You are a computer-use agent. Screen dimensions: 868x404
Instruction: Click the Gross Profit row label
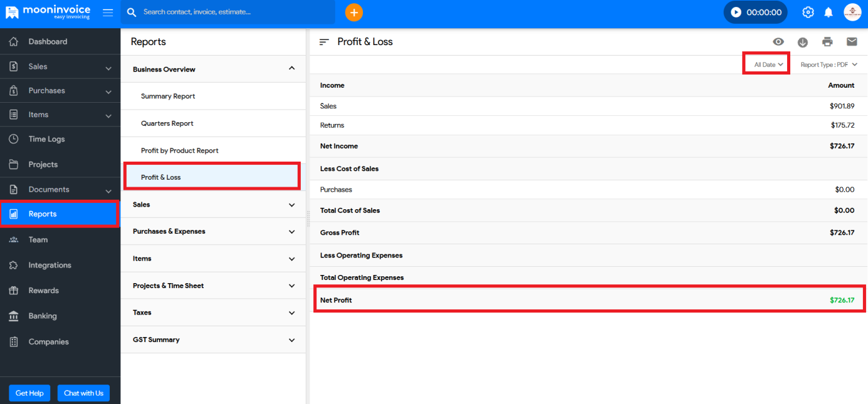340,232
